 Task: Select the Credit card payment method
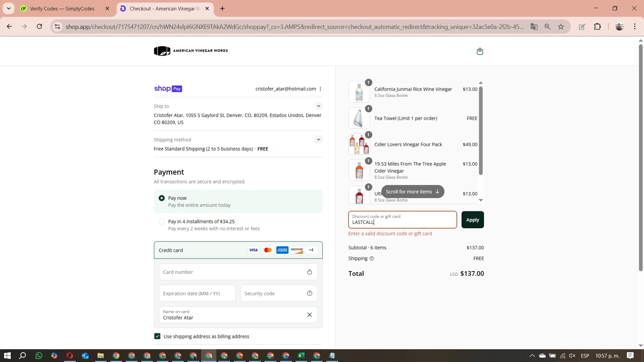[238, 250]
